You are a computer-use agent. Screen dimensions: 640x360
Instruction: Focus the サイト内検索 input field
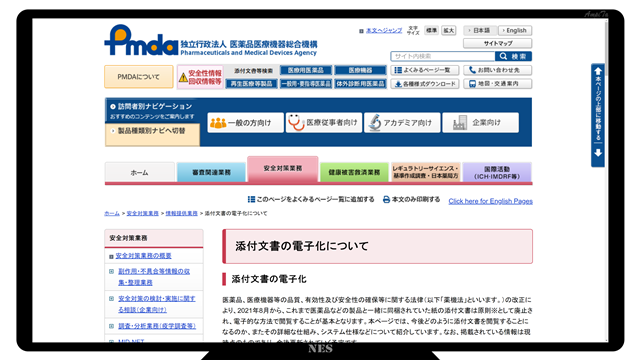443,56
